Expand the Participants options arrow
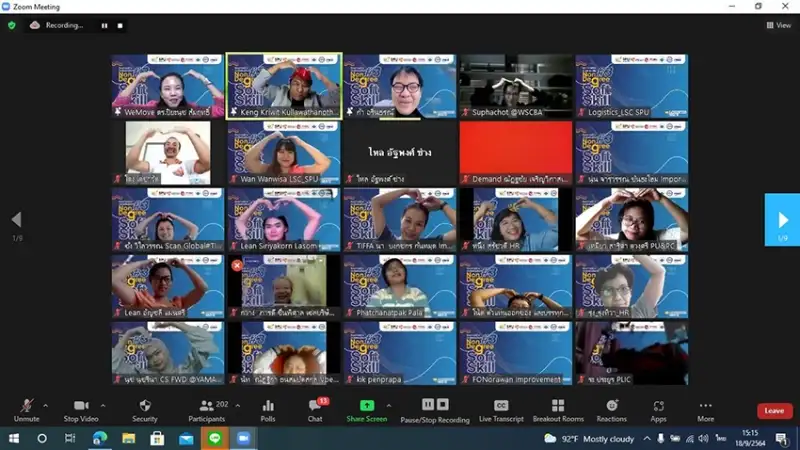 236,405
